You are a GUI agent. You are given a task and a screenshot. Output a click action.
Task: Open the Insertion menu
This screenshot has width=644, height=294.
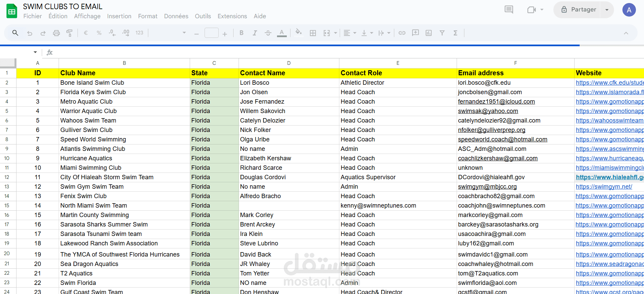[119, 16]
